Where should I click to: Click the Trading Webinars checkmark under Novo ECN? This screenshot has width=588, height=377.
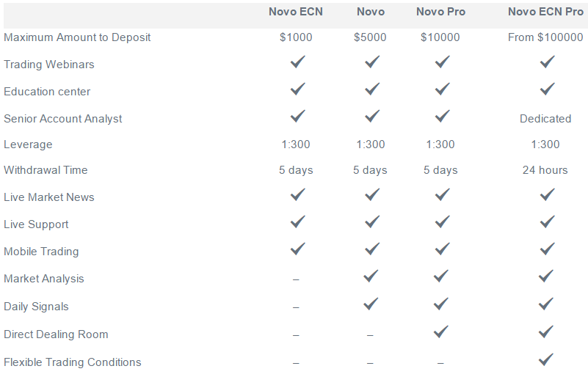(298, 62)
